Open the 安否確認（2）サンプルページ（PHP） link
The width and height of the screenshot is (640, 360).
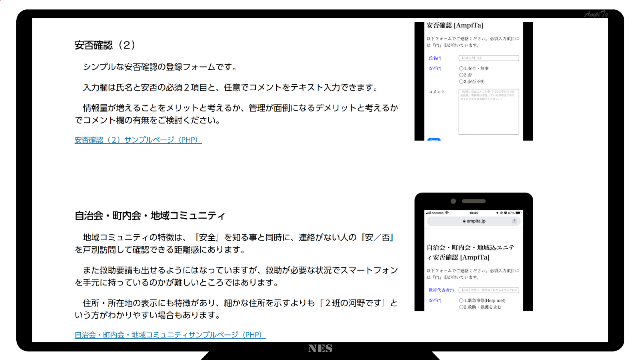point(138,140)
